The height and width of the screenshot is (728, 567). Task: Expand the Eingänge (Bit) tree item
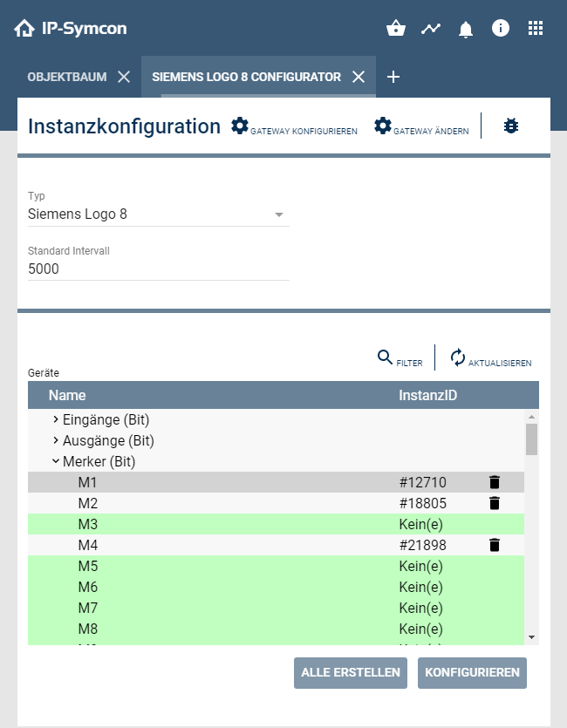pos(55,419)
